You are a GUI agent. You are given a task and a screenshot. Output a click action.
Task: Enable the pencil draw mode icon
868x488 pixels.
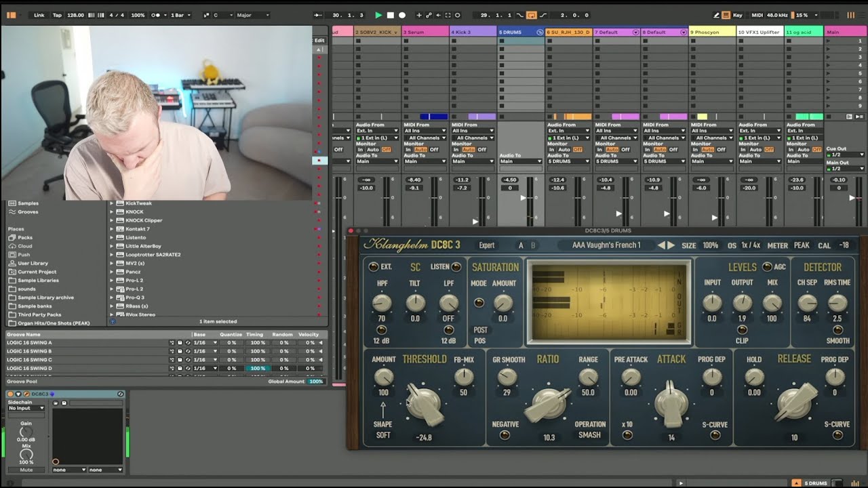[x=716, y=15]
